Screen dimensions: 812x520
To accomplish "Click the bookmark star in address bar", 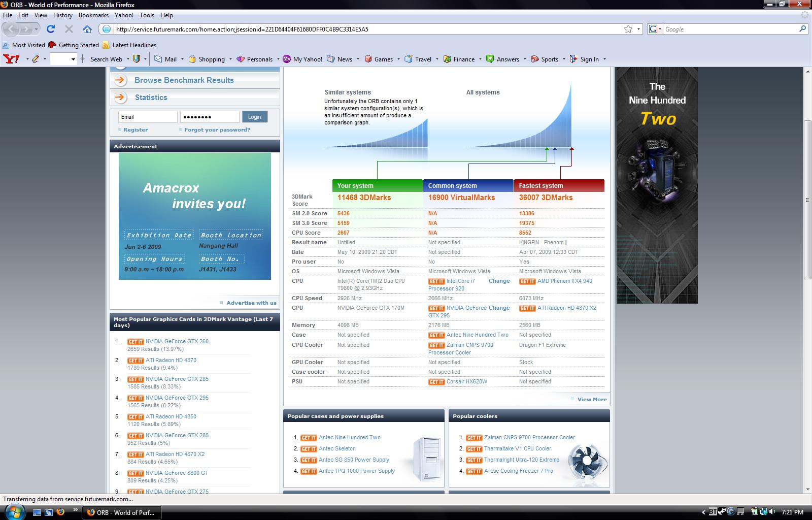I will (628, 29).
